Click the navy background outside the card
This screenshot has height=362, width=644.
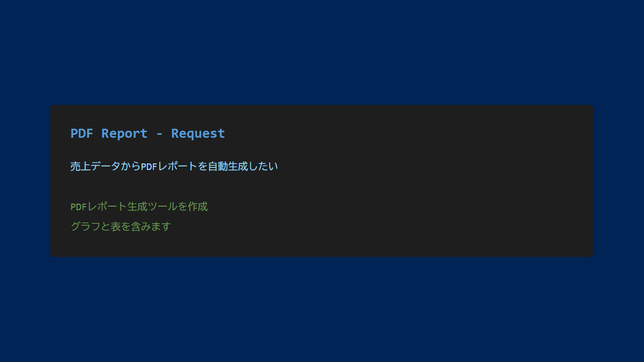[x=322, y=50]
